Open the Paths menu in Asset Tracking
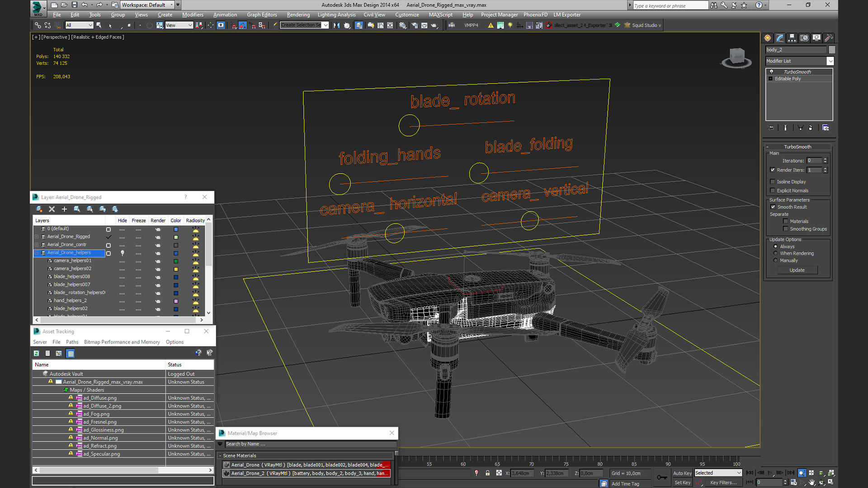 pyautogui.click(x=72, y=342)
